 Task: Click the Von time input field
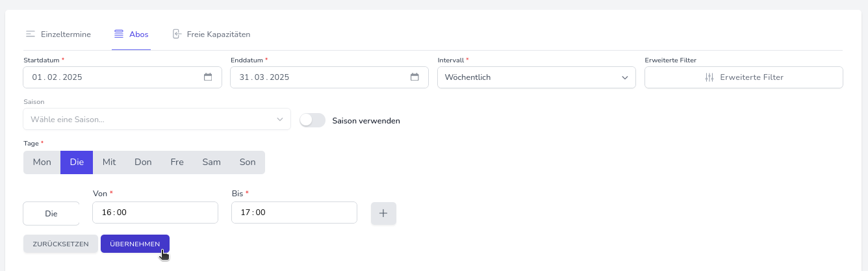(155, 213)
